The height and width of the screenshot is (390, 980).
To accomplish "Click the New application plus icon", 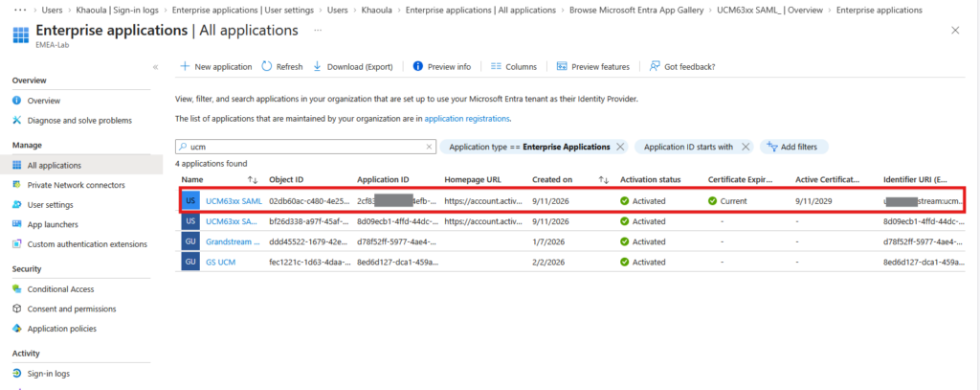I will 185,66.
